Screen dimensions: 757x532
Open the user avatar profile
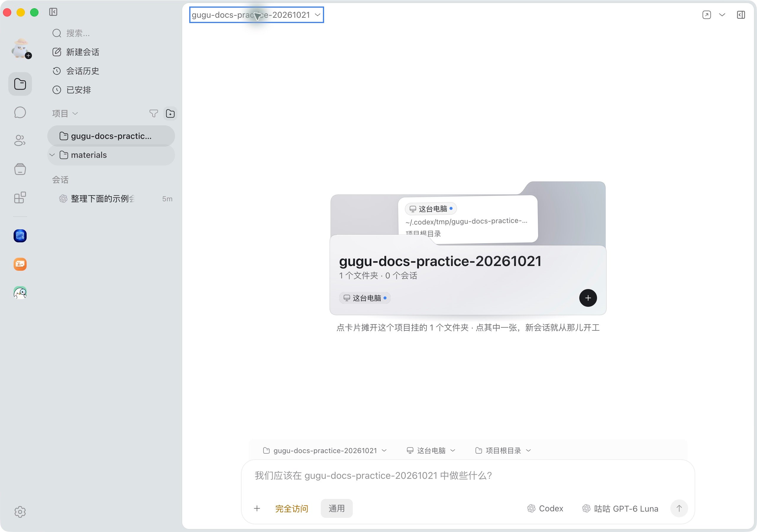coord(21,49)
